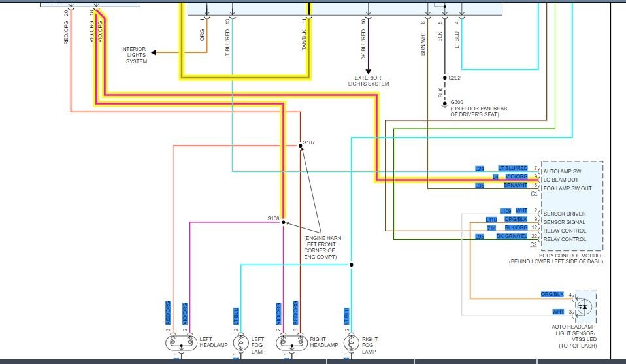Click the FOG LAMP SW OUT pin text
The height and width of the screenshot is (364, 626).
coord(567,188)
